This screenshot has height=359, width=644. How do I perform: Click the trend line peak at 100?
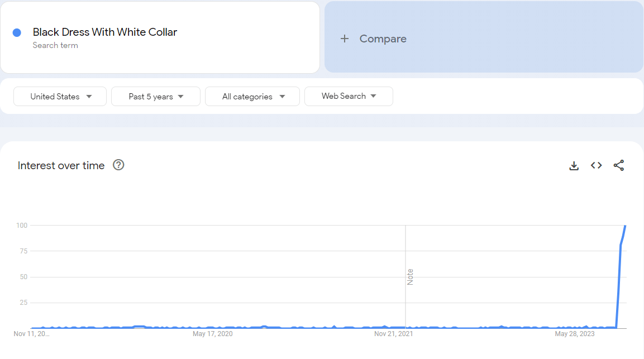[x=625, y=226]
